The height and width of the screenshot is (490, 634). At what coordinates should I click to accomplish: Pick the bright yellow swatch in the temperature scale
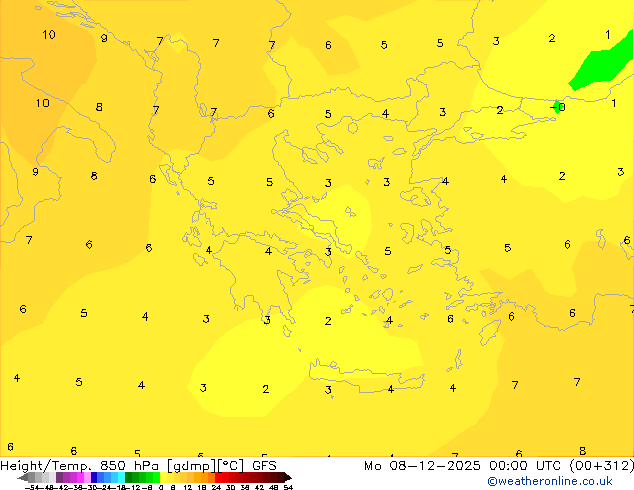163,477
